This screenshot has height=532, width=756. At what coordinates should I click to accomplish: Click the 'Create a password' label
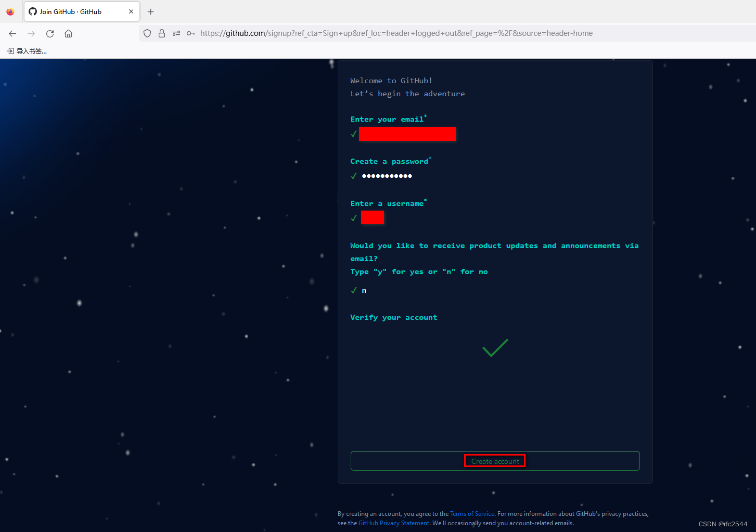[x=390, y=161]
